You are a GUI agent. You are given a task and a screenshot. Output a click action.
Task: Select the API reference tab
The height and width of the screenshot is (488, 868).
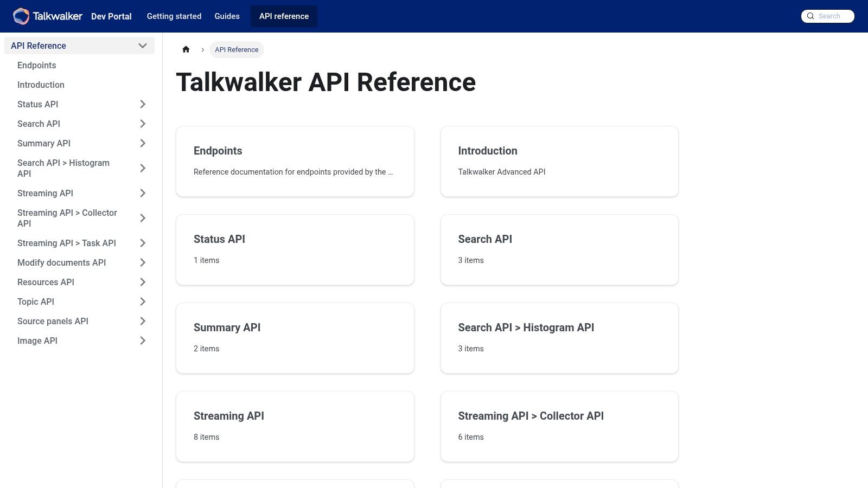pyautogui.click(x=283, y=16)
